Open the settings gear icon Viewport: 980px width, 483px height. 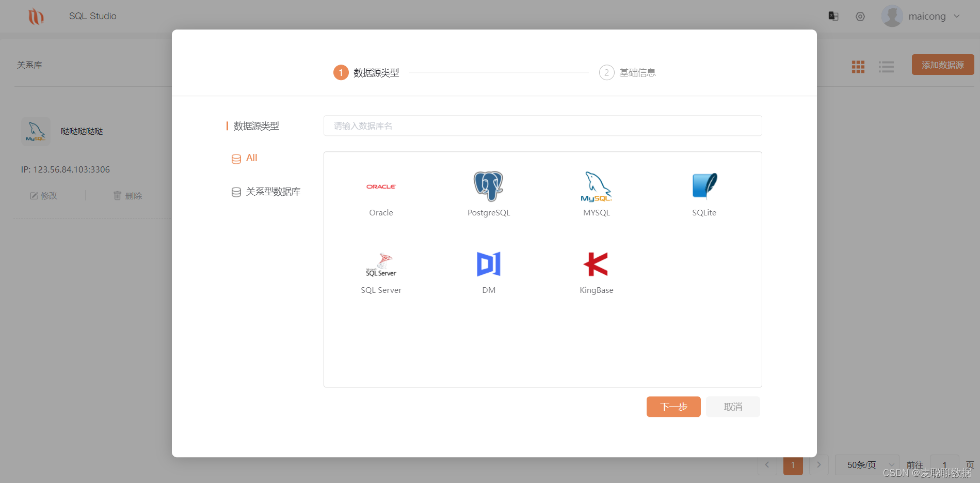coord(860,17)
